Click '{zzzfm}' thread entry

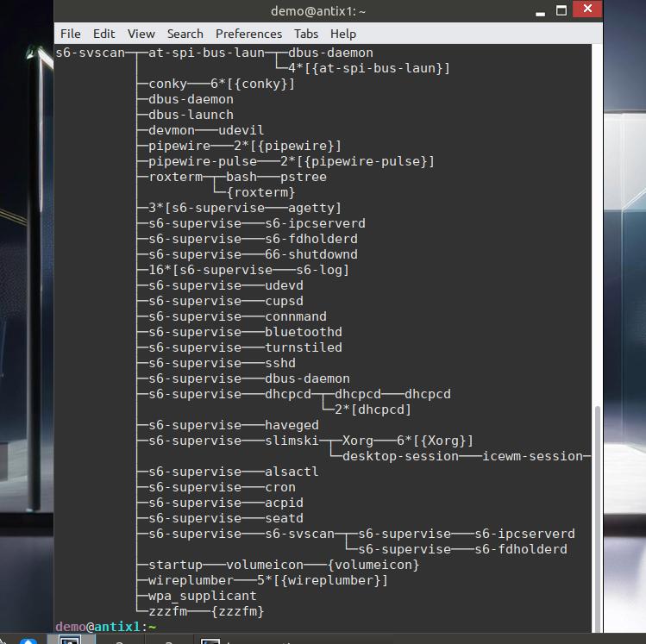pos(237,611)
